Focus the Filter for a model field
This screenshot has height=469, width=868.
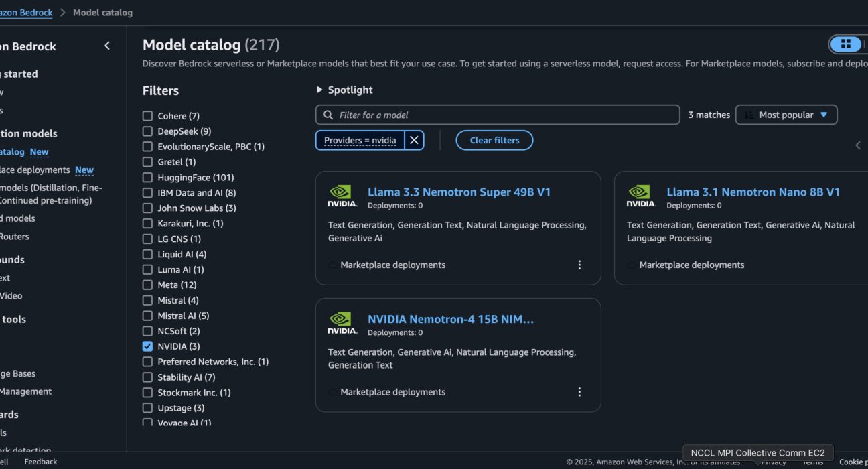coord(498,115)
